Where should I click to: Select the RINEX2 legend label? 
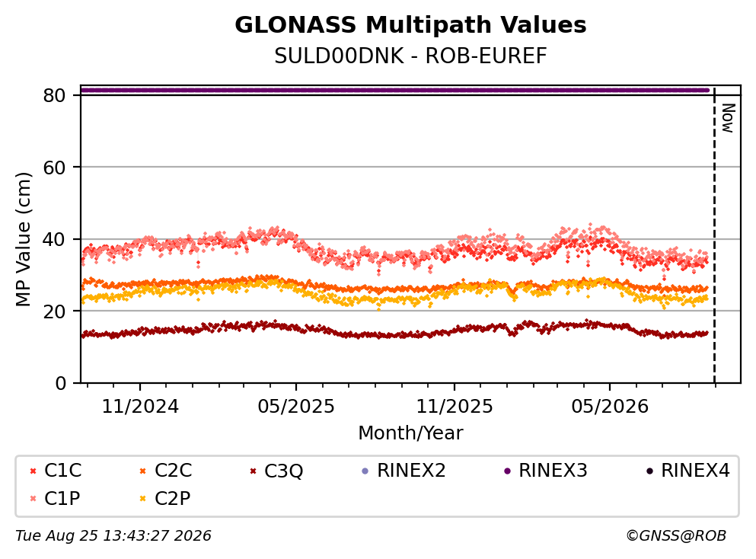(411, 470)
